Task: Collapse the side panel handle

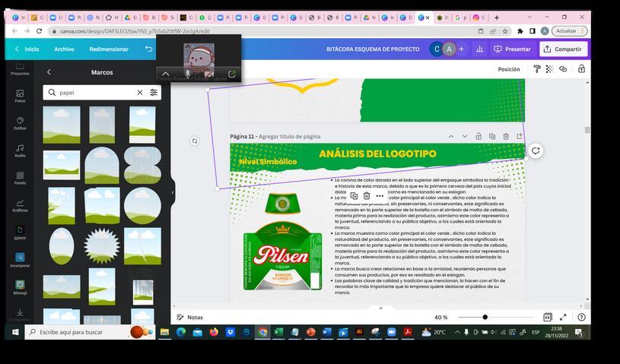Action: click(173, 192)
